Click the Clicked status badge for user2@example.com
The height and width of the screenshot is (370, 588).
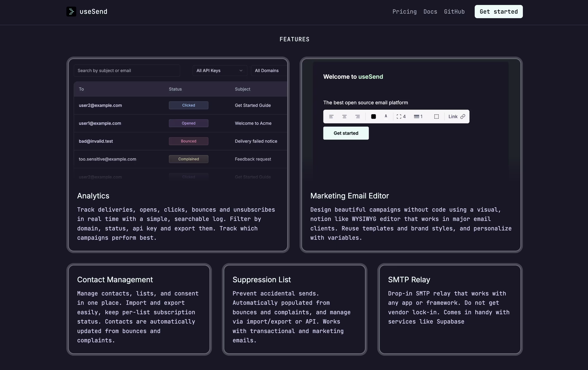click(x=188, y=105)
